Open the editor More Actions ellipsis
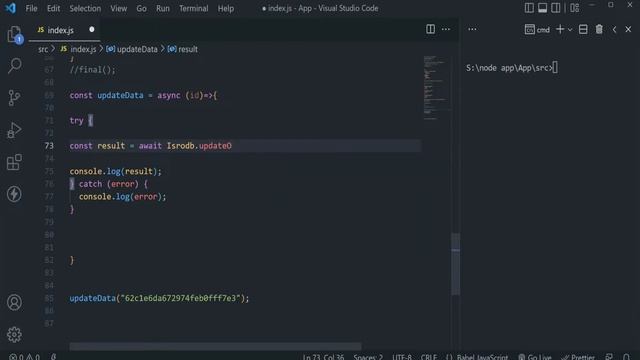This screenshot has height=360, width=640. pyautogui.click(x=446, y=29)
